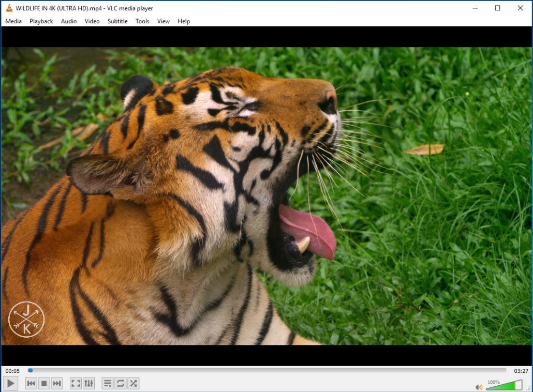Viewport: 533px width, 392px height.
Task: Click the elapsed time 00:05 label
Action: point(13,371)
